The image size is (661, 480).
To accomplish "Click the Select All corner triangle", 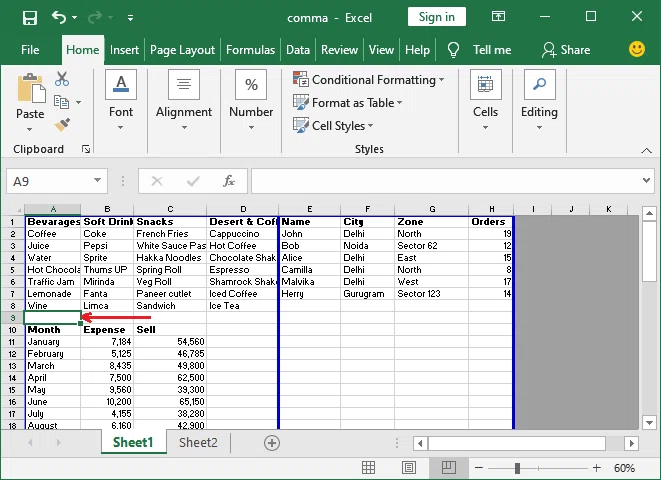I will [x=13, y=209].
